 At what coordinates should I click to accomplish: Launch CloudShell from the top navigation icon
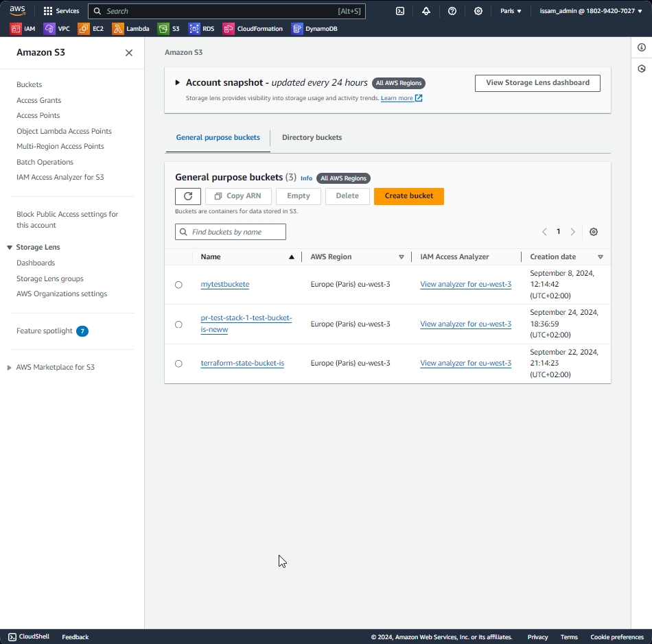coord(400,11)
